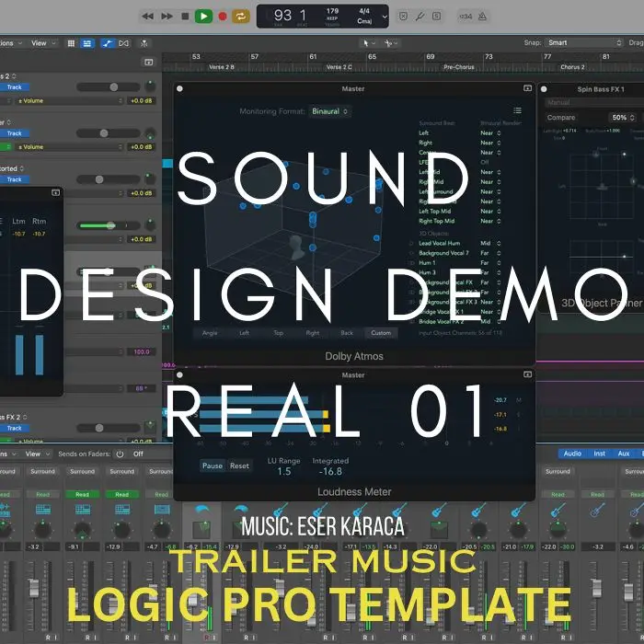Click the Pre-Chorus arrangement marker
The width and height of the screenshot is (644, 644).
point(459,67)
